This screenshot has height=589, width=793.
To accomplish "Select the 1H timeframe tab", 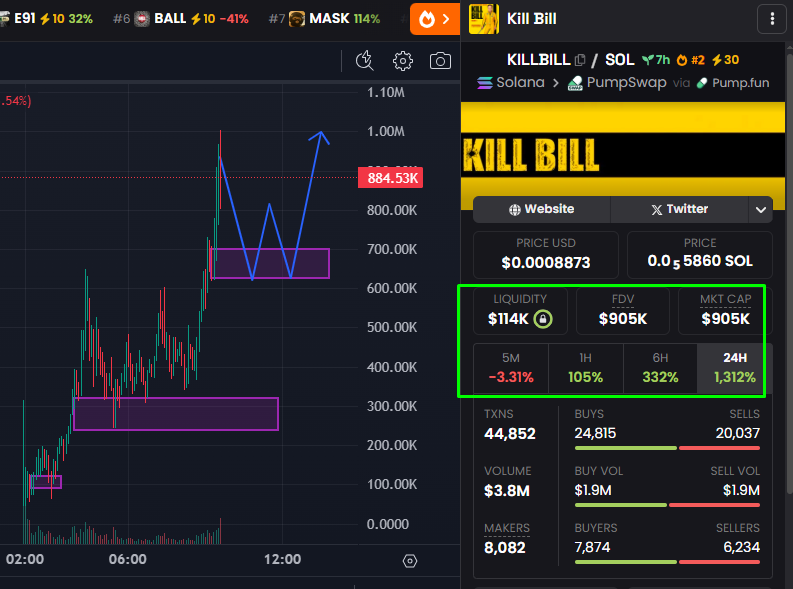I will pyautogui.click(x=586, y=369).
